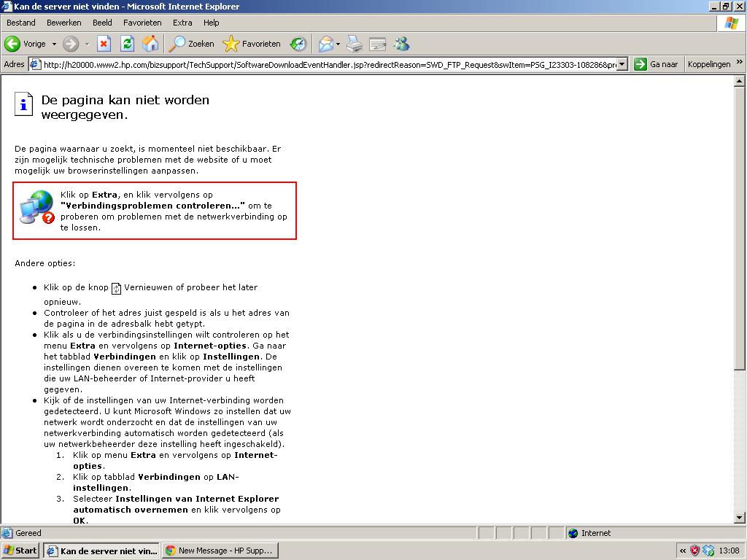This screenshot has height=560, width=747.
Task: Go to the Home page icon
Action: point(150,44)
